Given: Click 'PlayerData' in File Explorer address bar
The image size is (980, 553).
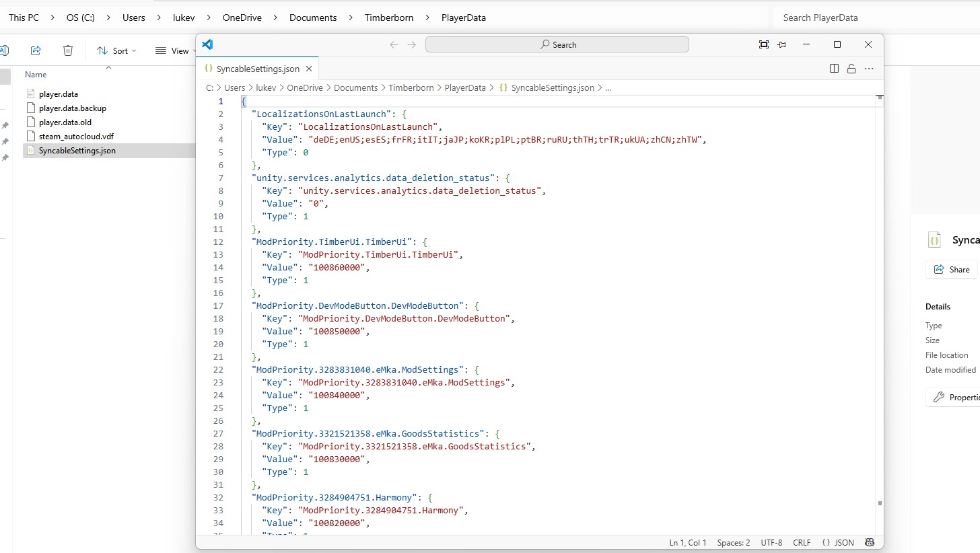Looking at the screenshot, I should click(464, 17).
